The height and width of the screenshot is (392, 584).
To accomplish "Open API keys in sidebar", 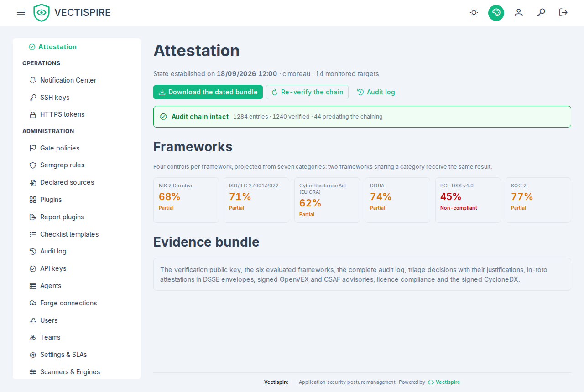I will pos(77,268).
